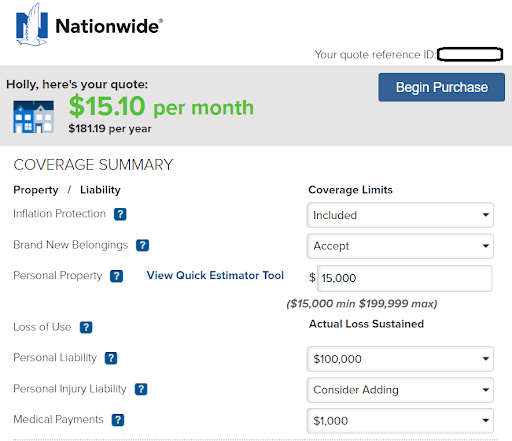Click the blue house quote icon
This screenshot has height=441, width=512.
point(33,117)
